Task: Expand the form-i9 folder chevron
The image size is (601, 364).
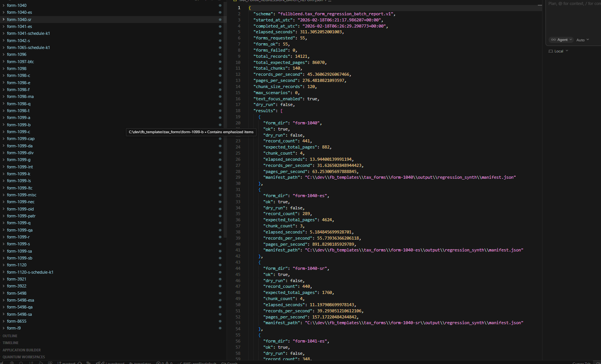Action: coord(4,328)
